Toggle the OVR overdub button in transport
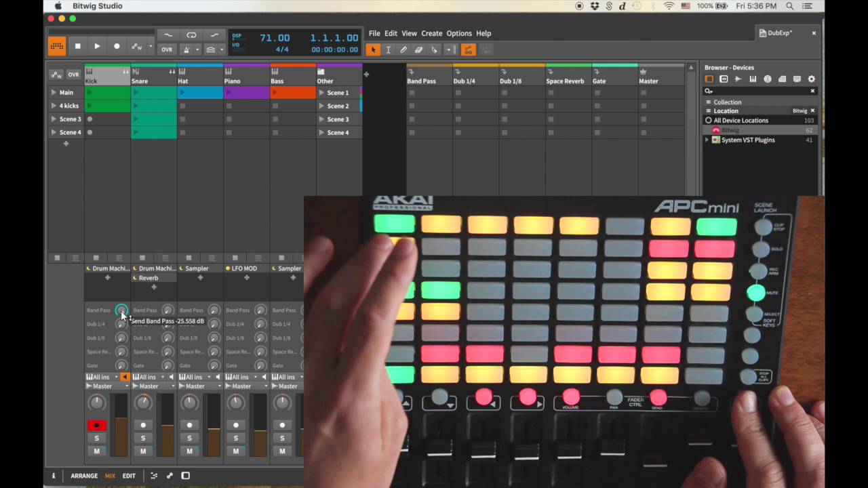The width and height of the screenshot is (868, 488). coord(167,49)
